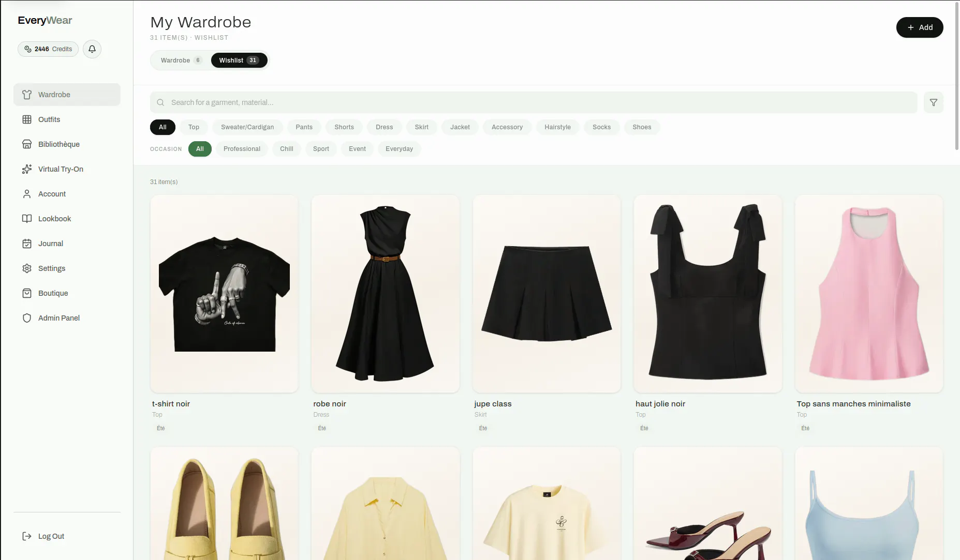Click the Journal calendar icon
Screen dimensions: 960x560
27,244
